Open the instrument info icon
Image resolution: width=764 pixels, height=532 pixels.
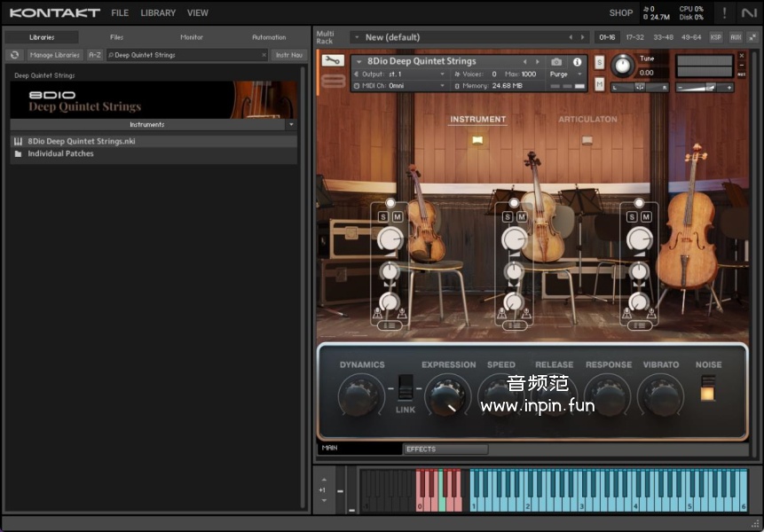click(x=577, y=62)
